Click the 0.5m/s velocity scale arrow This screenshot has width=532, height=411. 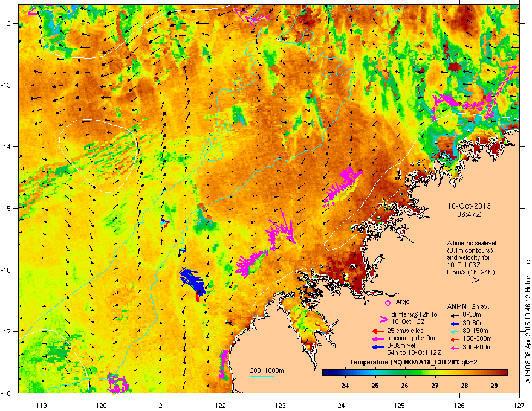click(467, 280)
